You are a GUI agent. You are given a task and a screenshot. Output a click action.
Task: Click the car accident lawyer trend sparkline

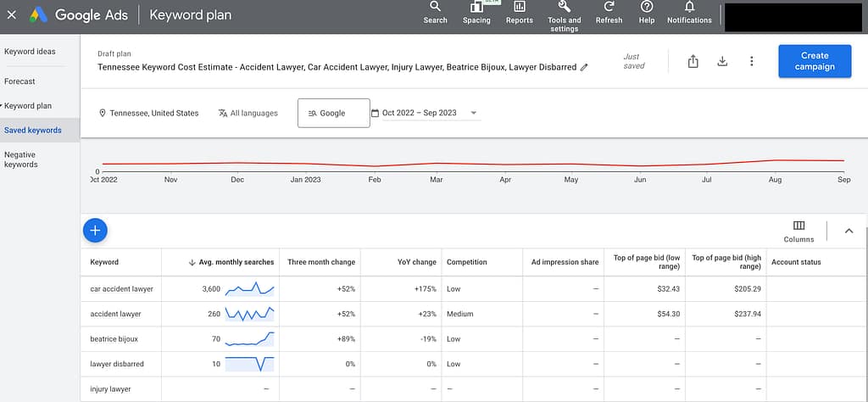point(249,288)
